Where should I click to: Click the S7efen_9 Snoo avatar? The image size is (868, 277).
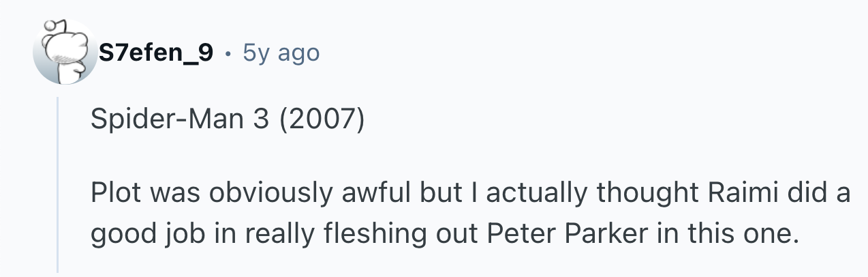tap(65, 53)
